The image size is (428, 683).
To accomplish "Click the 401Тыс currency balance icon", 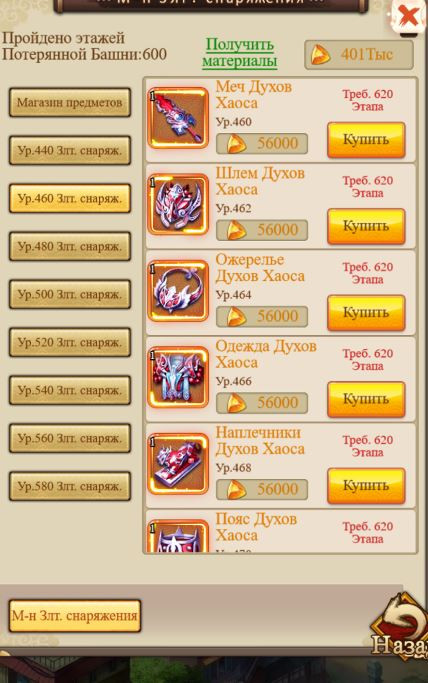I will [320, 55].
